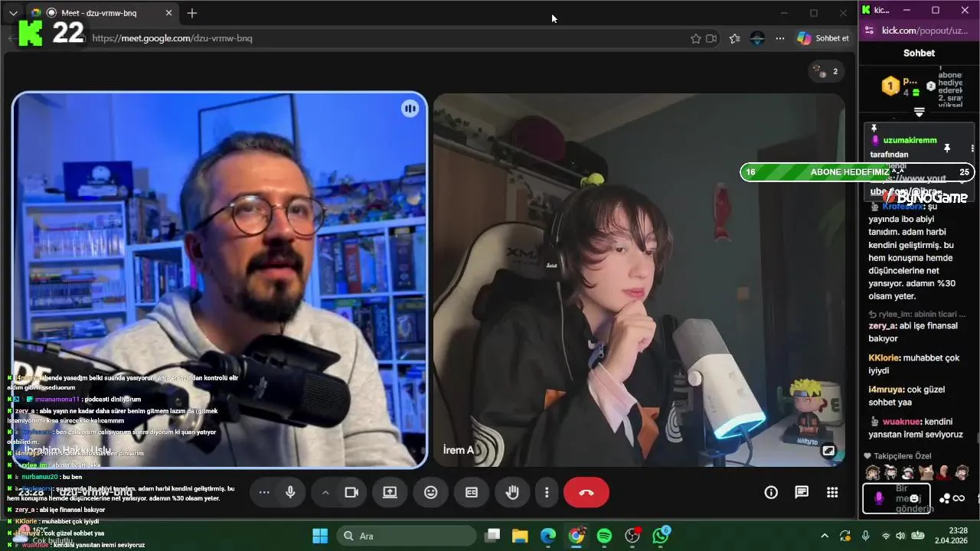This screenshot has height=551, width=980.
Task: Click Sohbet et Copilot button
Action: point(823,38)
